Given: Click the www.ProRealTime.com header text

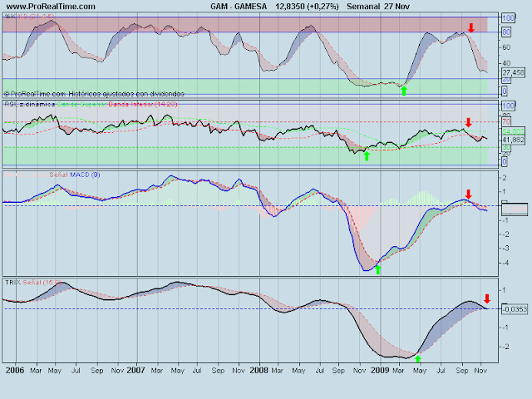Looking at the screenshot, I should coord(51,6).
